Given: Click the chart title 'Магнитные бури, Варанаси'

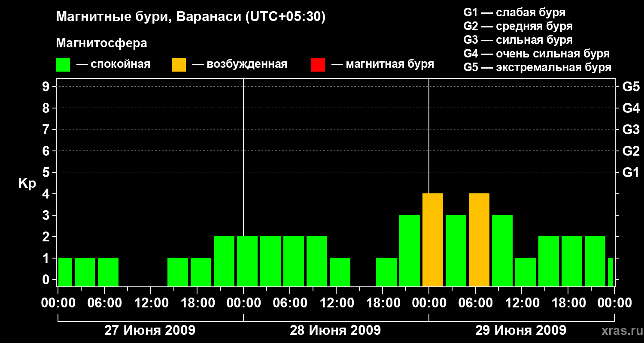Looking at the screenshot, I should (149, 17).
